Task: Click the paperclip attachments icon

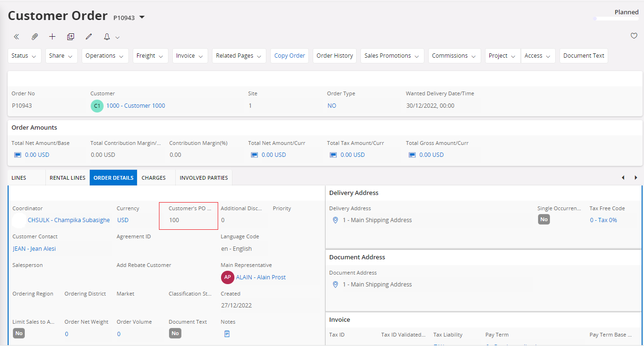Action: (x=34, y=37)
